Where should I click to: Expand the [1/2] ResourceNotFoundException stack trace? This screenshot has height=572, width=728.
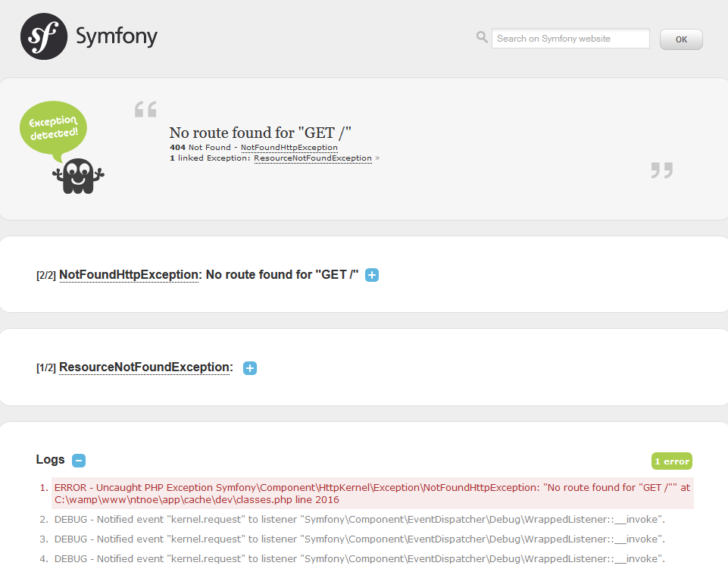250,368
